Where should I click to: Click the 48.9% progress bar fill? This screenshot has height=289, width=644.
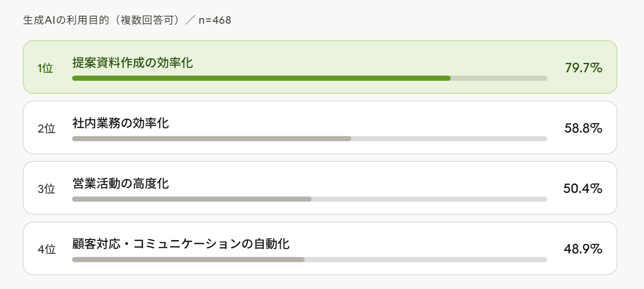coord(188,260)
